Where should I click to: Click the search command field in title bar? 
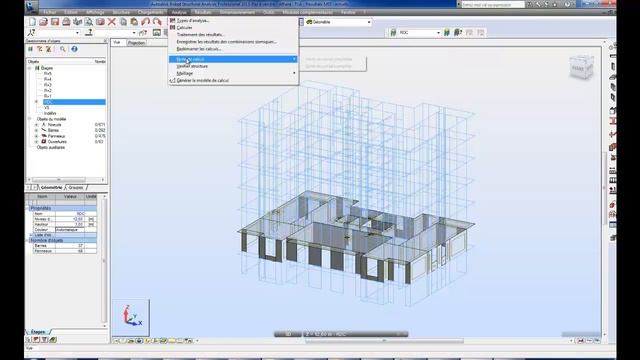pyautogui.click(x=493, y=4)
